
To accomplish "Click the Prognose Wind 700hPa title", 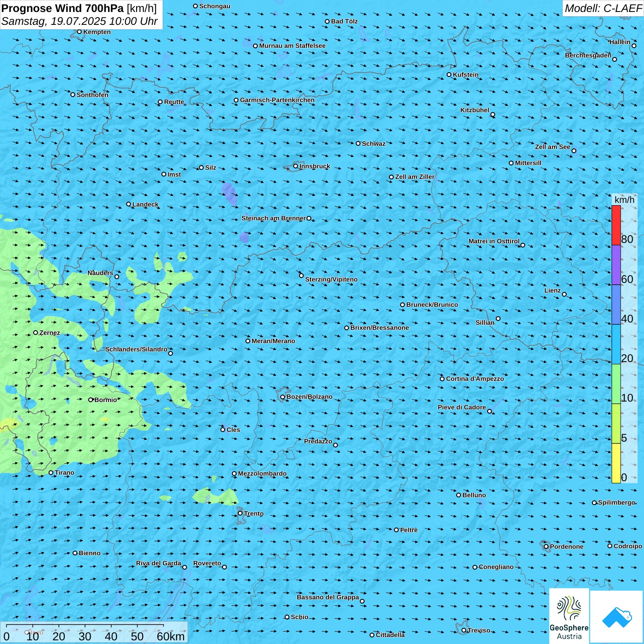I will (63, 8).
